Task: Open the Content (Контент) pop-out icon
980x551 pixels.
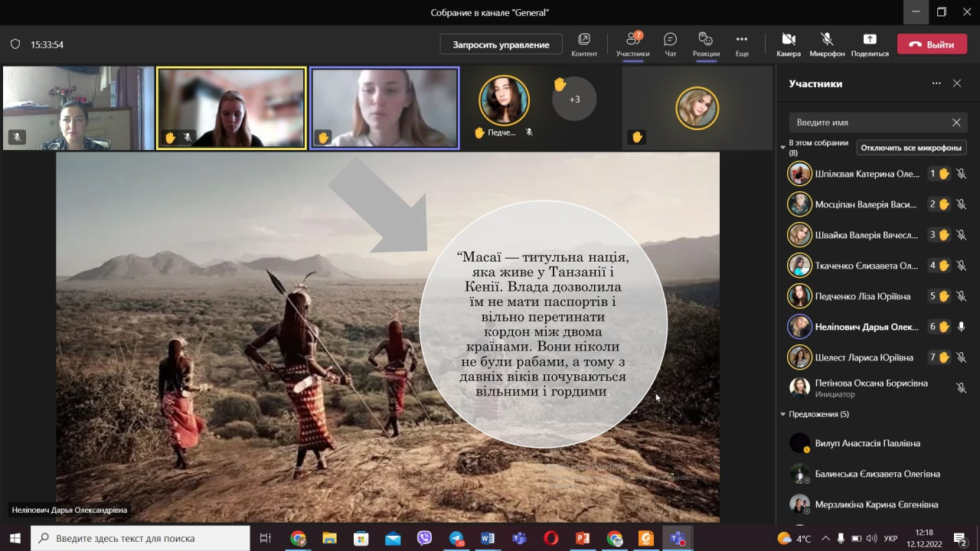Action: pyautogui.click(x=584, y=40)
